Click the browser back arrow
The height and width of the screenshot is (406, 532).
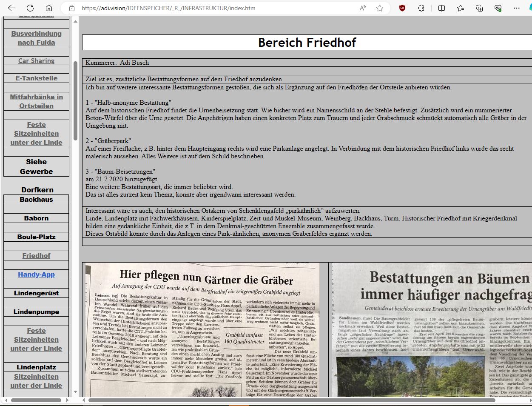[x=11, y=8]
